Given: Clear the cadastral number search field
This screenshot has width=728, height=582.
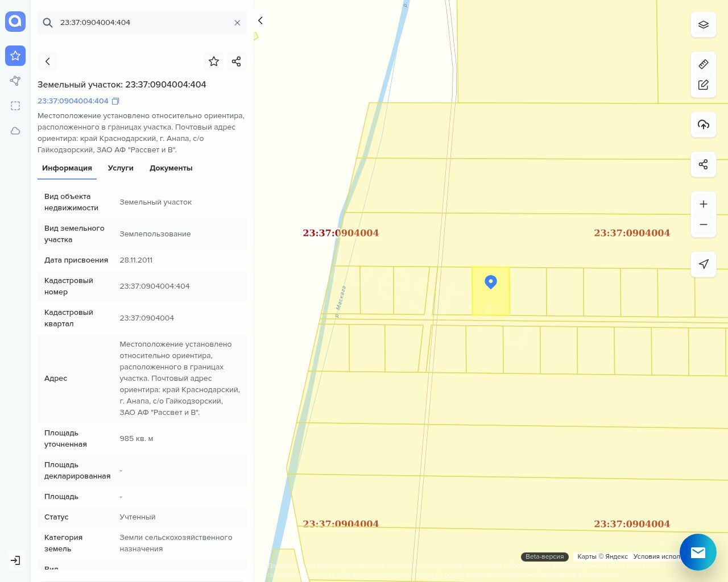Looking at the screenshot, I should 237,23.
